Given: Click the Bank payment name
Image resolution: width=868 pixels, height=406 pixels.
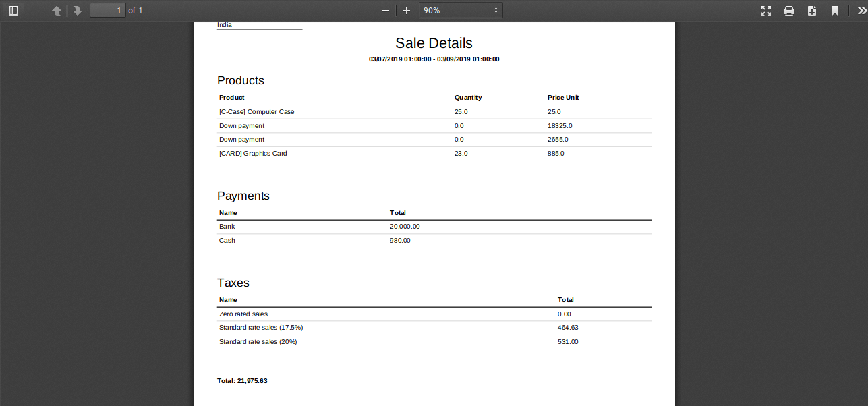Looking at the screenshot, I should [227, 227].
